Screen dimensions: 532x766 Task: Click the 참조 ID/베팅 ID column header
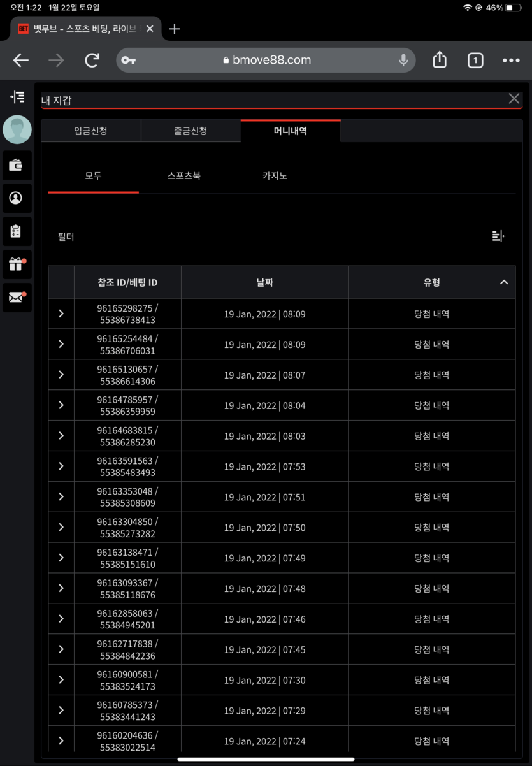coord(127,282)
